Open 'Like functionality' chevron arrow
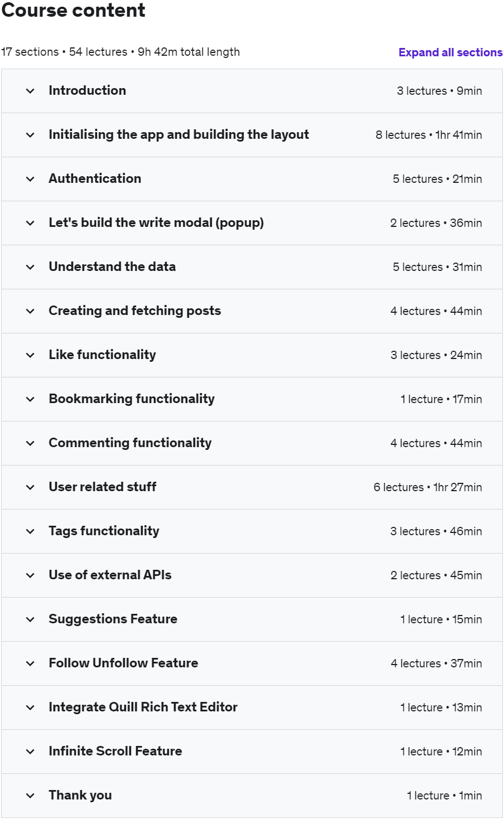The width and height of the screenshot is (504, 819). click(x=30, y=355)
